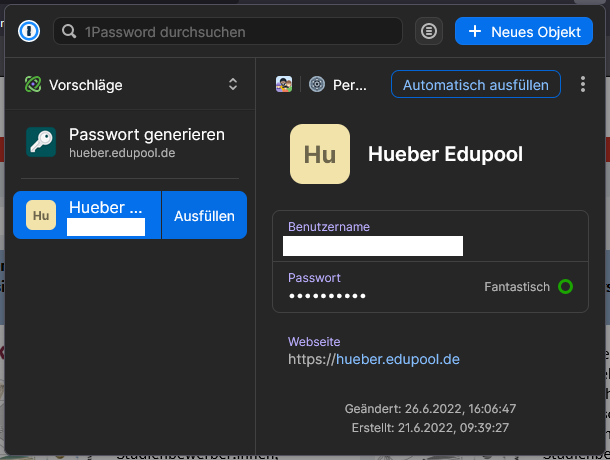
Task: Click the Erstellt date text
Action: [430, 428]
